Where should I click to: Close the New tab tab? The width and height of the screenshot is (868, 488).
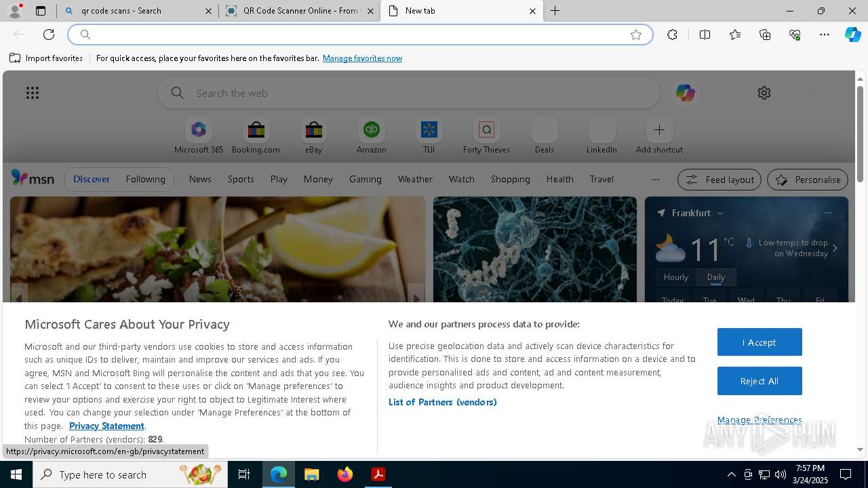(532, 11)
